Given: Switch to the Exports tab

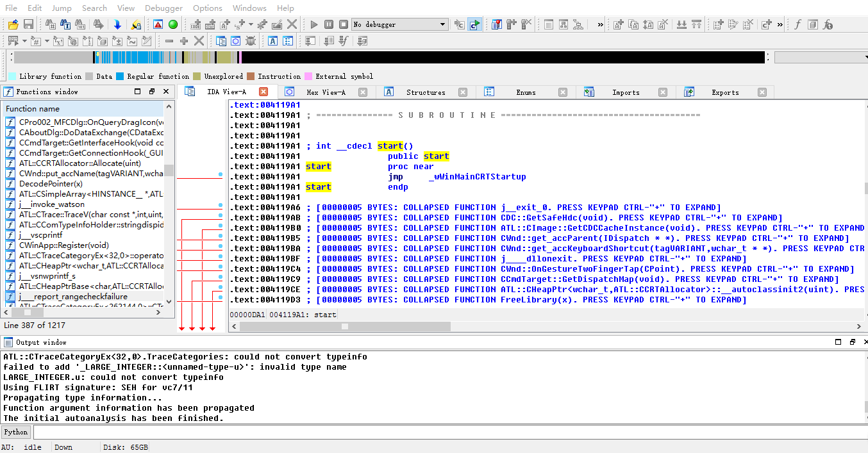Looking at the screenshot, I should click(x=725, y=92).
